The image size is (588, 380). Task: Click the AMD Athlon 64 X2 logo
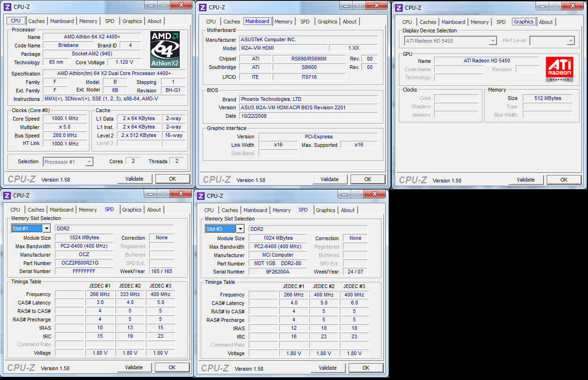[x=165, y=50]
